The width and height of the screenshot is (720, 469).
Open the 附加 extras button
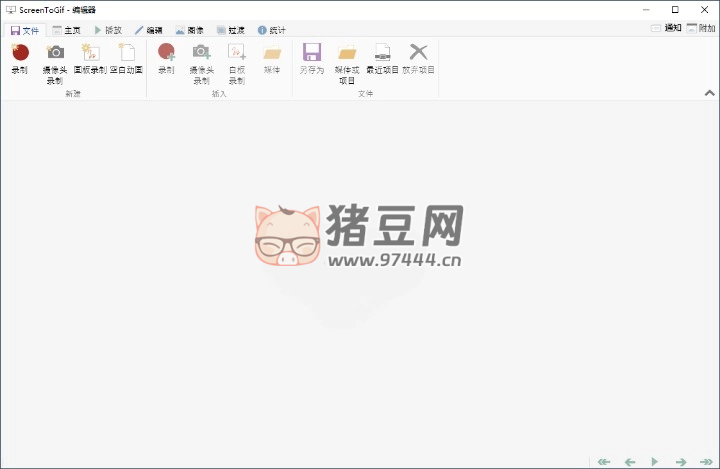click(x=701, y=28)
